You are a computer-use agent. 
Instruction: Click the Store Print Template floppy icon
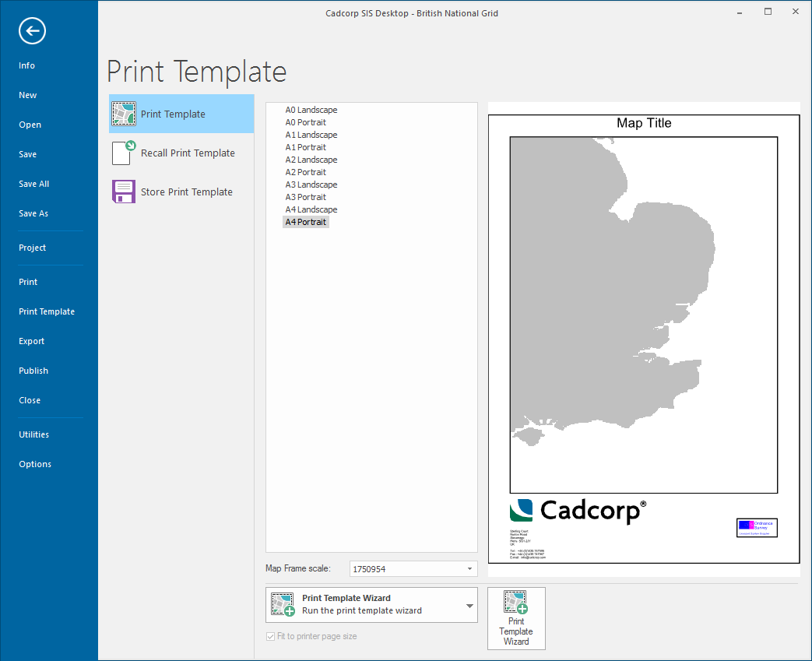[x=124, y=192]
